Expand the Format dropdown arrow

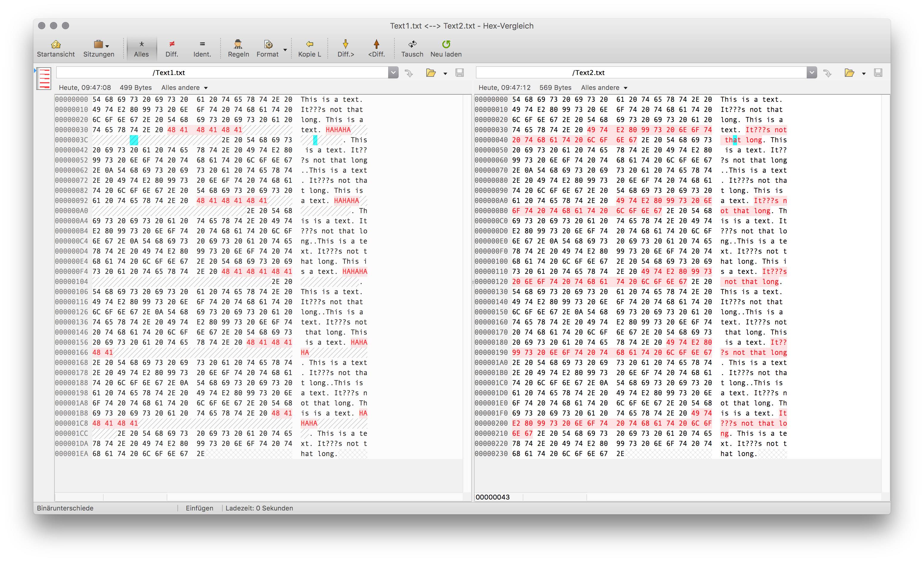click(285, 50)
